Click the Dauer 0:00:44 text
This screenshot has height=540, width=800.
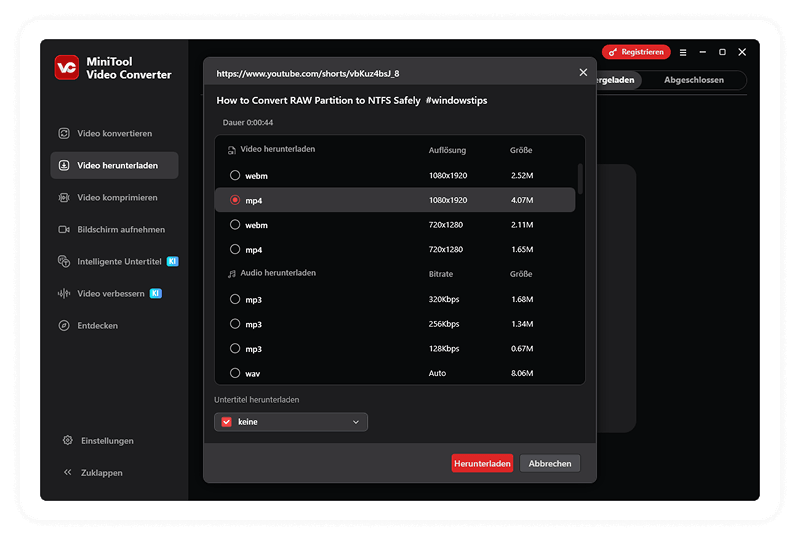point(247,122)
